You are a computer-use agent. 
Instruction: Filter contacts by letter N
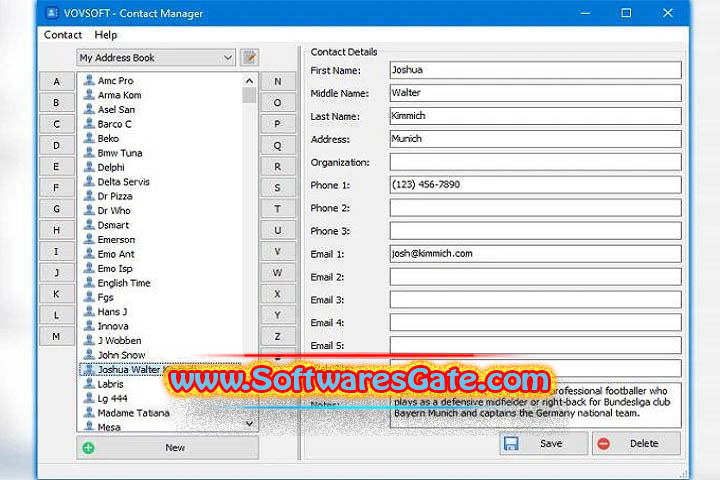(278, 82)
